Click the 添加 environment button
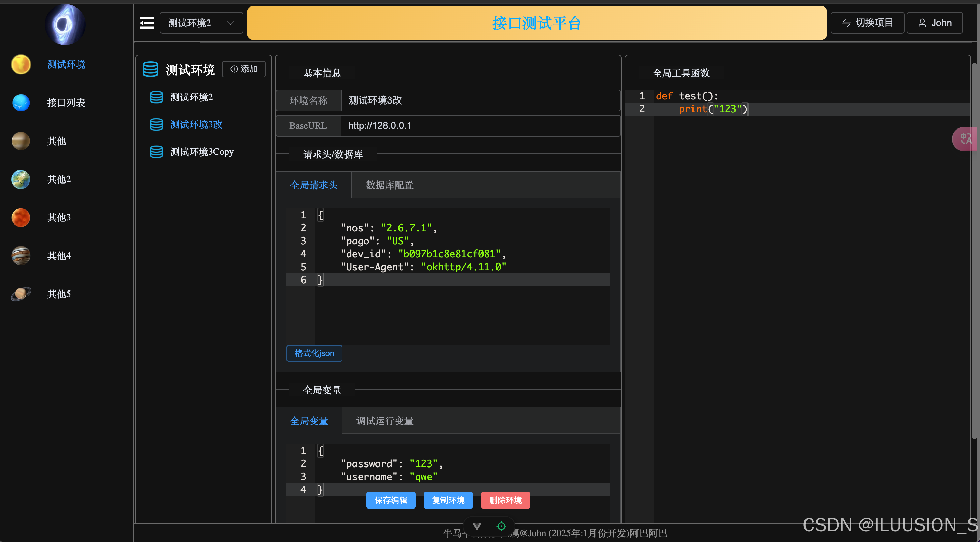This screenshot has width=980, height=542. tap(244, 69)
